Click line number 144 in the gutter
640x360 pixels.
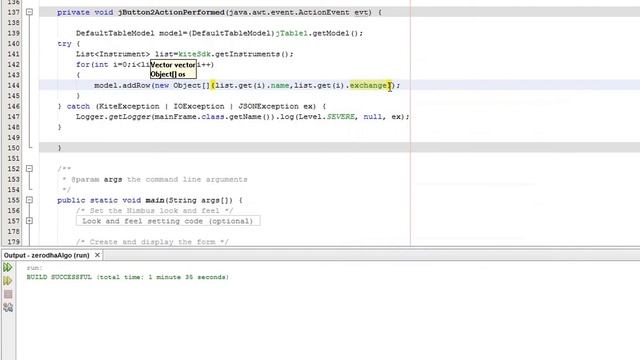point(13,85)
